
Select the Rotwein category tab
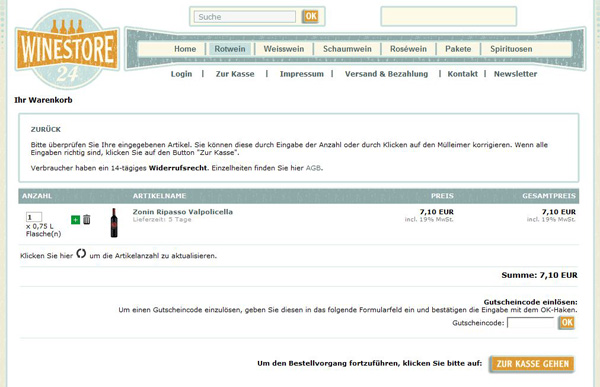point(230,49)
